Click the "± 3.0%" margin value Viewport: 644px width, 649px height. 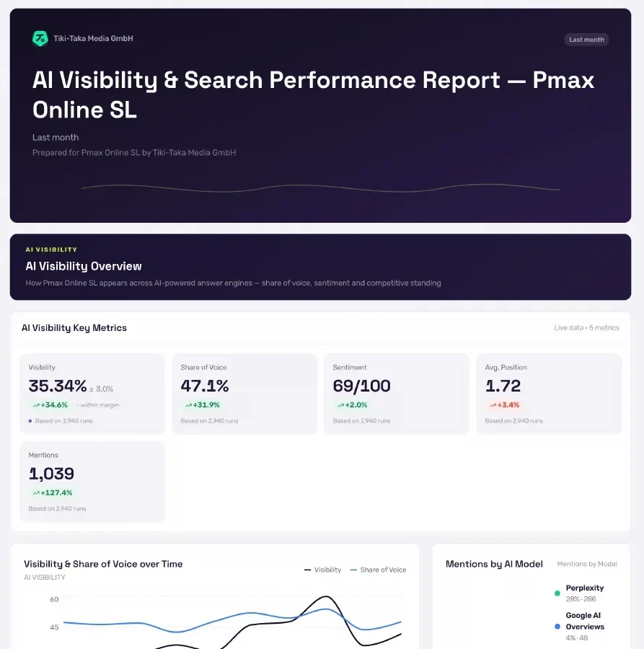[102, 389]
